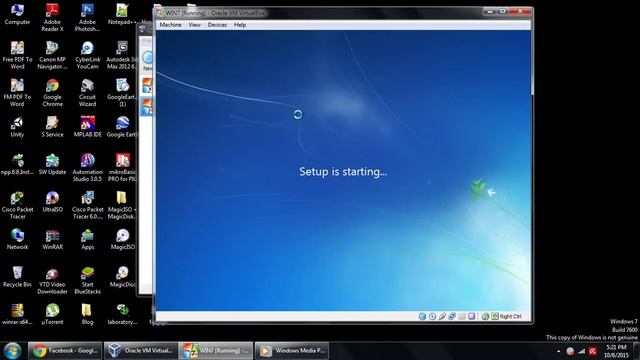
Task: Click the Right Ctrl host key label
Action: (511, 316)
